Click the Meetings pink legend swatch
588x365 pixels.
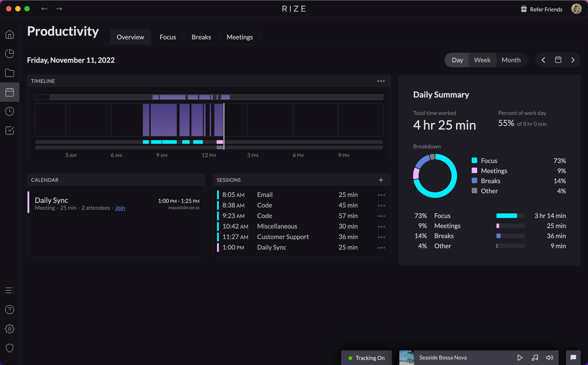pyautogui.click(x=474, y=170)
